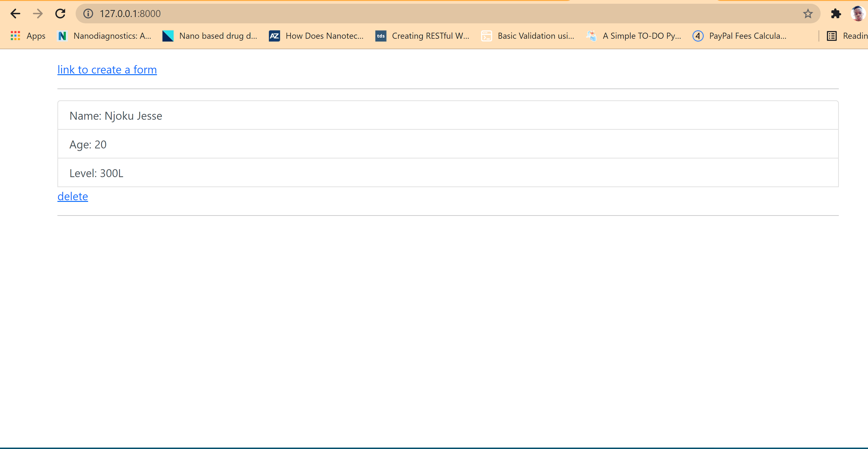
Task: Open the How Does Nanotec bookmark
Action: (x=316, y=36)
